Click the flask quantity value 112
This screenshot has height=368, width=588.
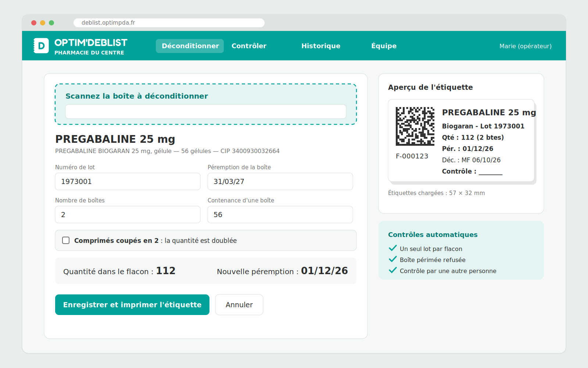click(166, 271)
